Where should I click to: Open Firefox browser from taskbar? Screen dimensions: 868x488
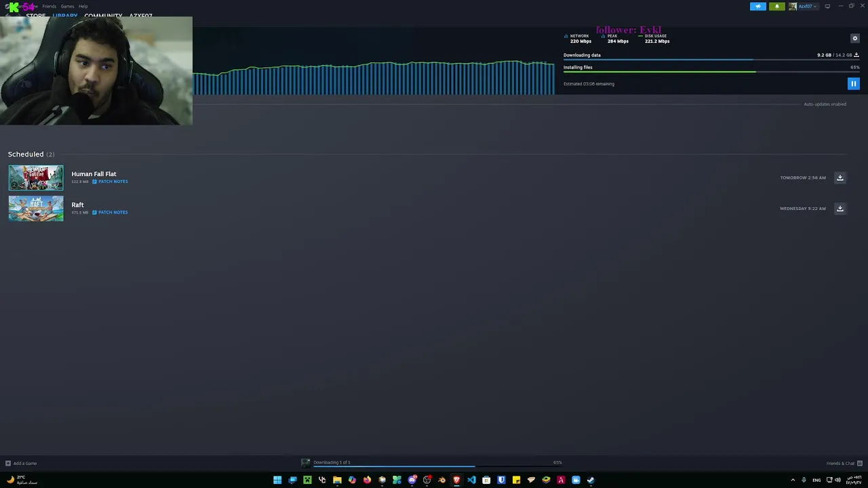click(x=367, y=480)
